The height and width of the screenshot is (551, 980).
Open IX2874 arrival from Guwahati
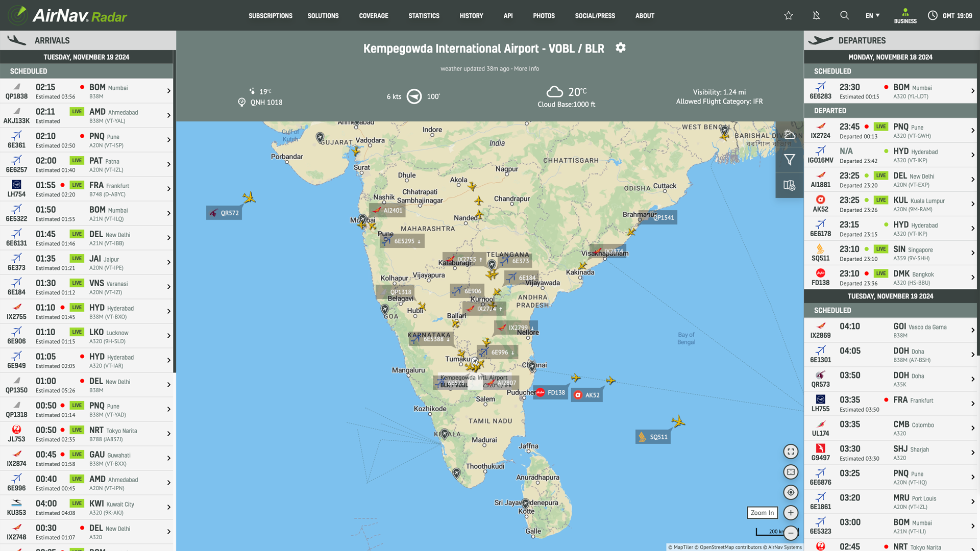(87, 458)
